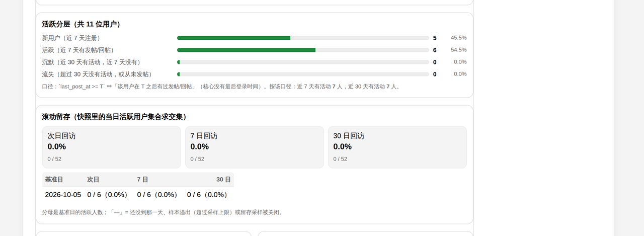This screenshot has width=644, height=236.
Task: Click the count 6 beside 活跃 row
Action: tap(435, 50)
